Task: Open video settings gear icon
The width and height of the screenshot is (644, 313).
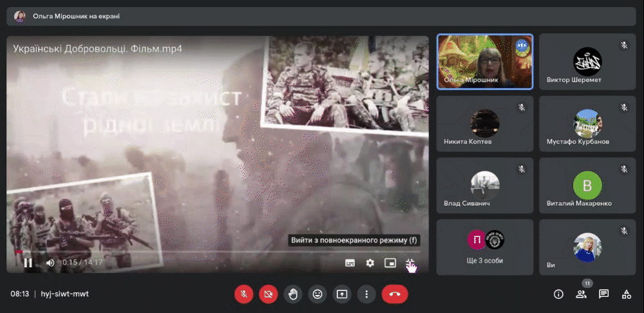Action: tap(370, 263)
